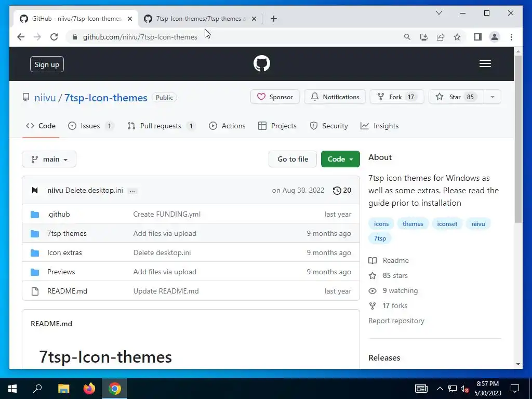Click the .github folder icon

tap(35, 215)
